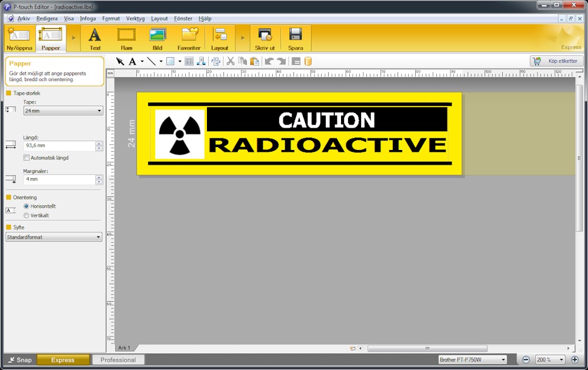The height and width of the screenshot is (370, 588).
Task: Open the Tape size 24 mm dropdown
Action: click(63, 111)
